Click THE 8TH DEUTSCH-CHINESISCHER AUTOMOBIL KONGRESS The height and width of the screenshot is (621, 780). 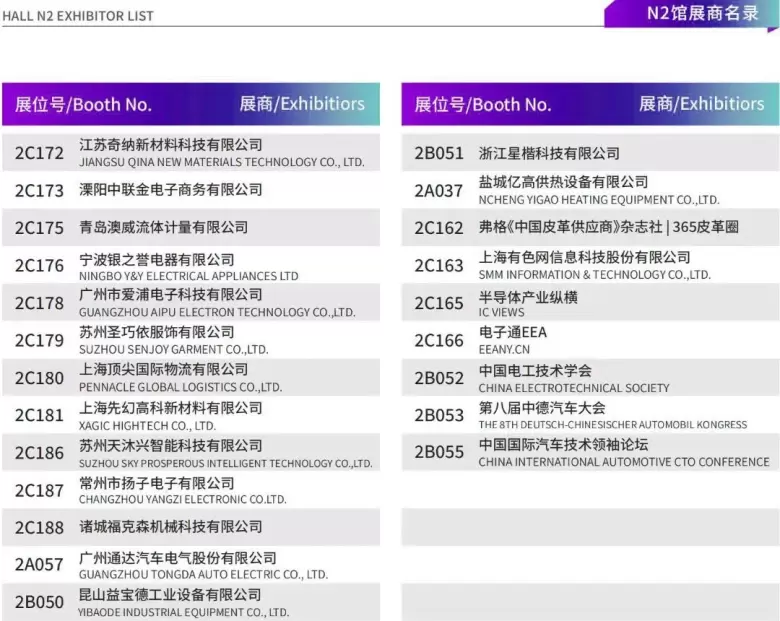tap(613, 425)
